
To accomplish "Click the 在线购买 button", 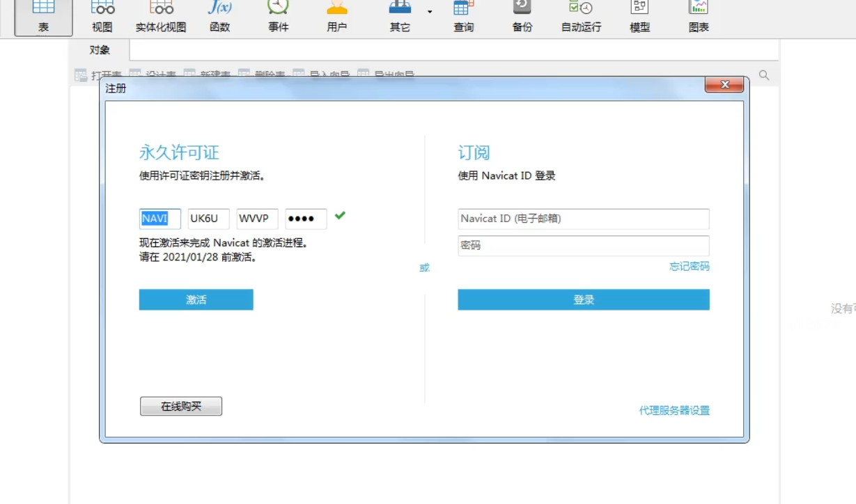I will 181,407.
